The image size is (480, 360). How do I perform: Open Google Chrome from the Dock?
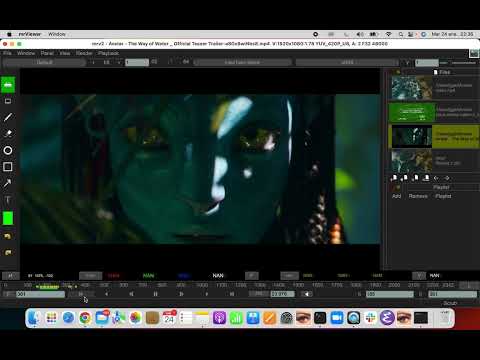click(85, 318)
